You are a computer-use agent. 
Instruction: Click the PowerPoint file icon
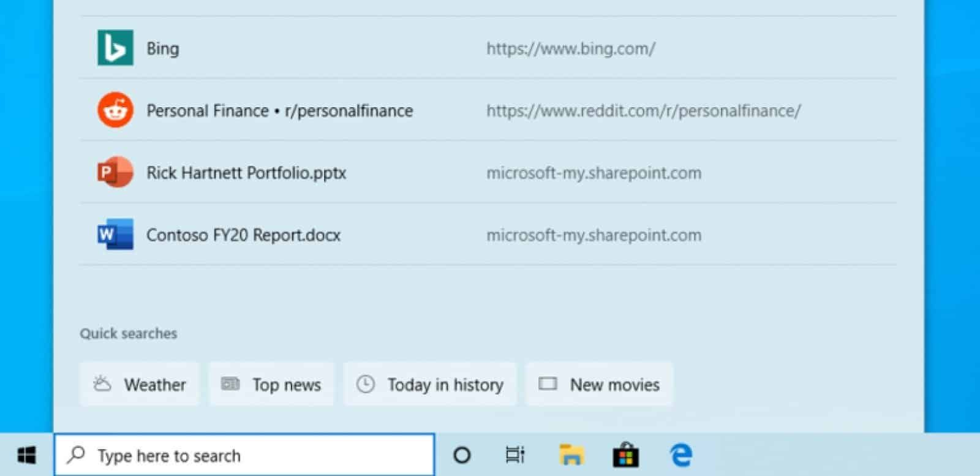(115, 173)
